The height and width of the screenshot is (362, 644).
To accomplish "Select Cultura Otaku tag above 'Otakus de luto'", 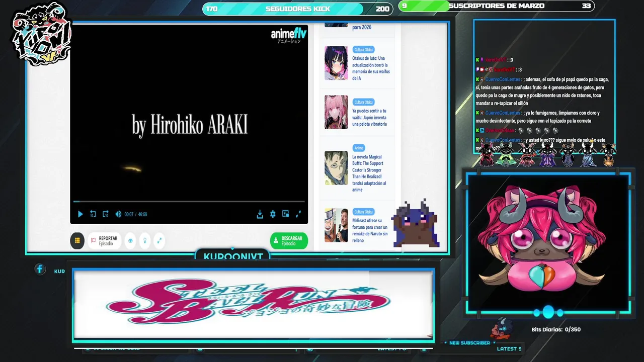I will [x=363, y=50].
